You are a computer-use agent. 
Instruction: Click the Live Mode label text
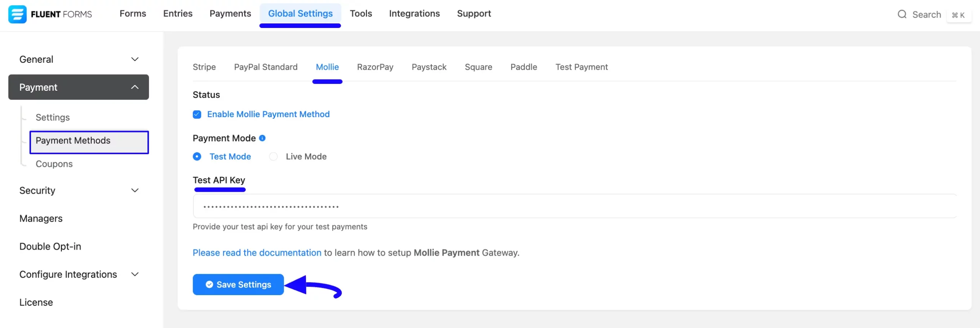tap(306, 157)
